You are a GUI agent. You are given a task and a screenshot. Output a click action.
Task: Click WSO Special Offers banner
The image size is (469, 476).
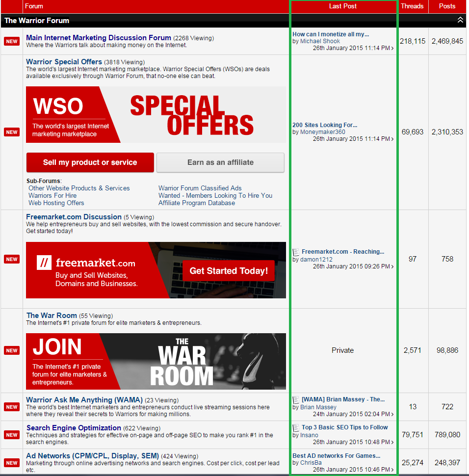click(x=156, y=114)
